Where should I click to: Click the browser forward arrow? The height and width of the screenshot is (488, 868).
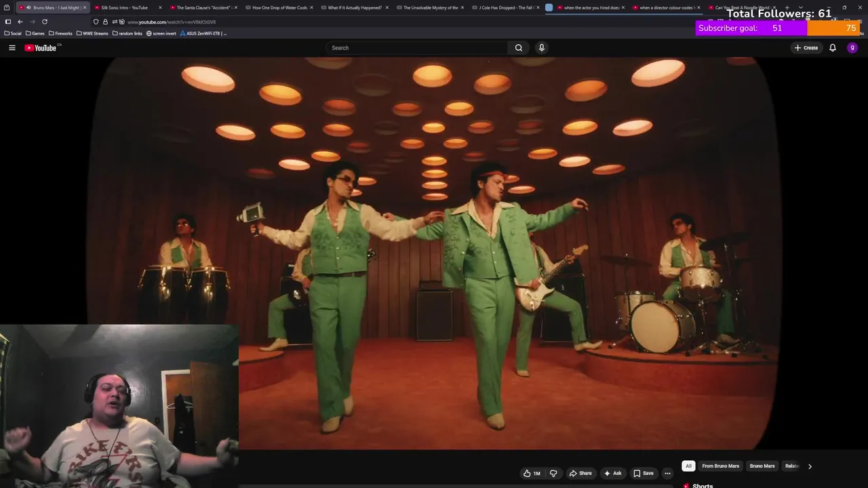32,22
